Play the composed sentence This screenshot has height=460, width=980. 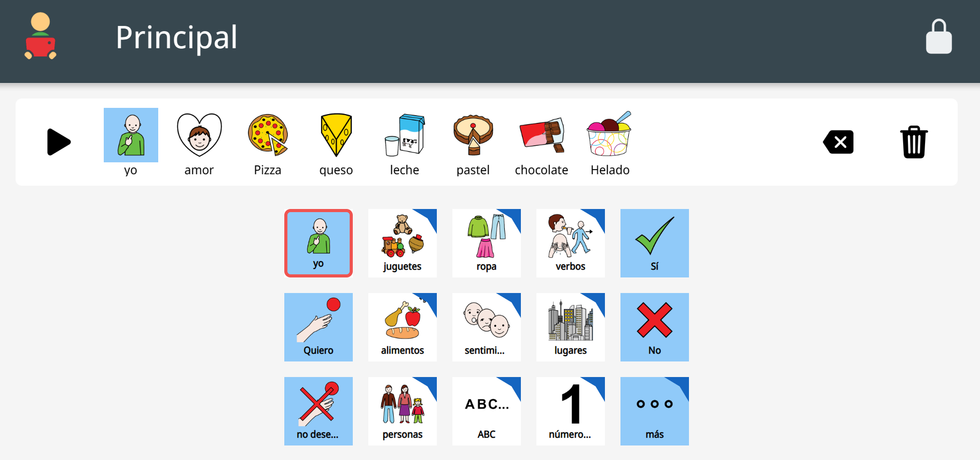point(59,142)
